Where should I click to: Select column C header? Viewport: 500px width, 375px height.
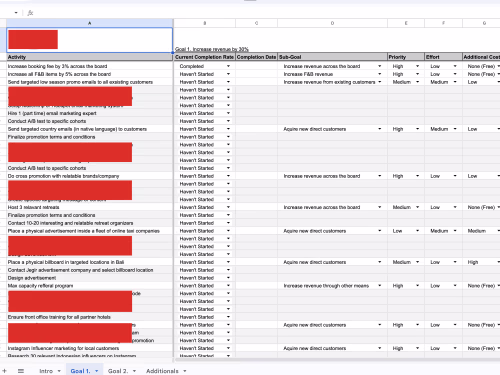point(256,23)
